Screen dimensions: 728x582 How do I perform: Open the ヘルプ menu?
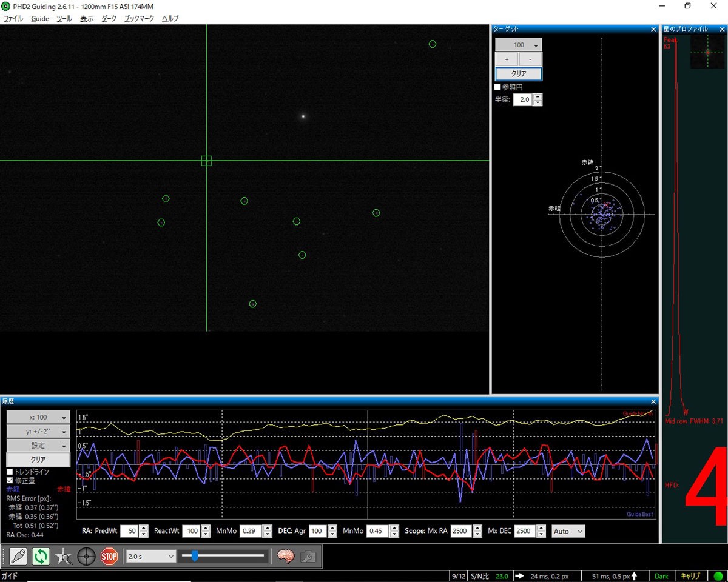pyautogui.click(x=170, y=19)
